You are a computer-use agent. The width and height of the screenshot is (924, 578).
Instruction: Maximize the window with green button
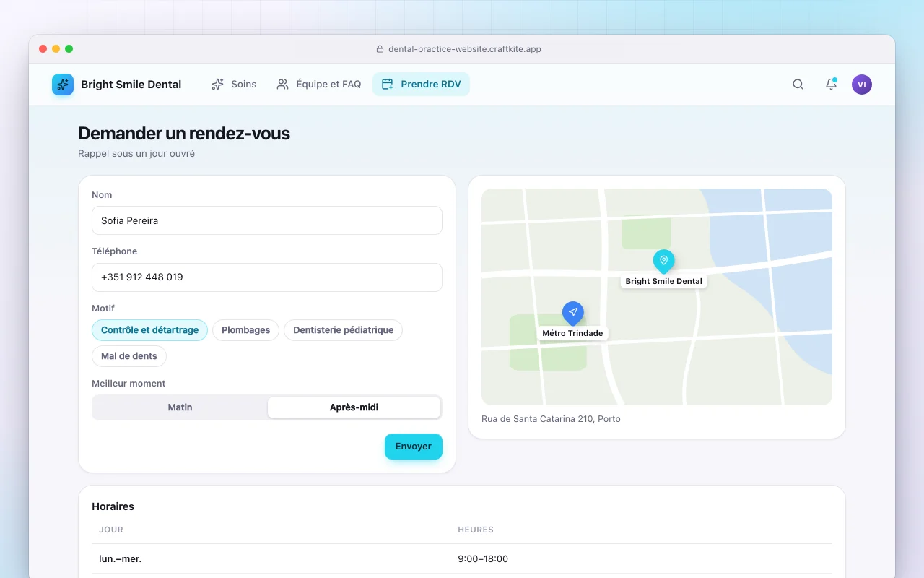(69, 49)
